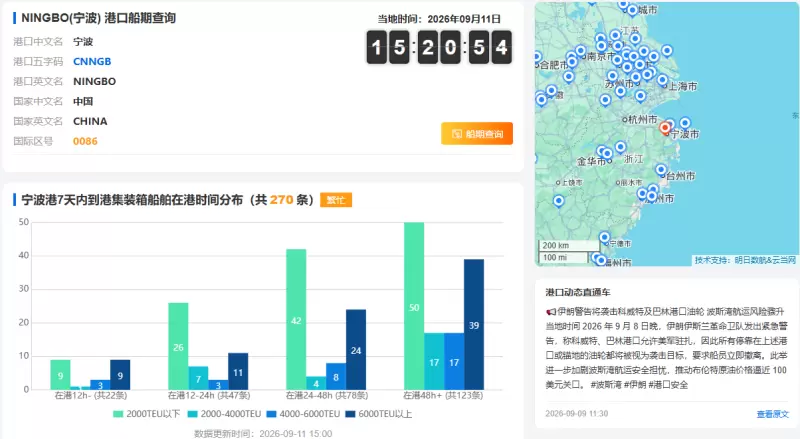Toggle 2000-4000TEU legend entry

224,414
